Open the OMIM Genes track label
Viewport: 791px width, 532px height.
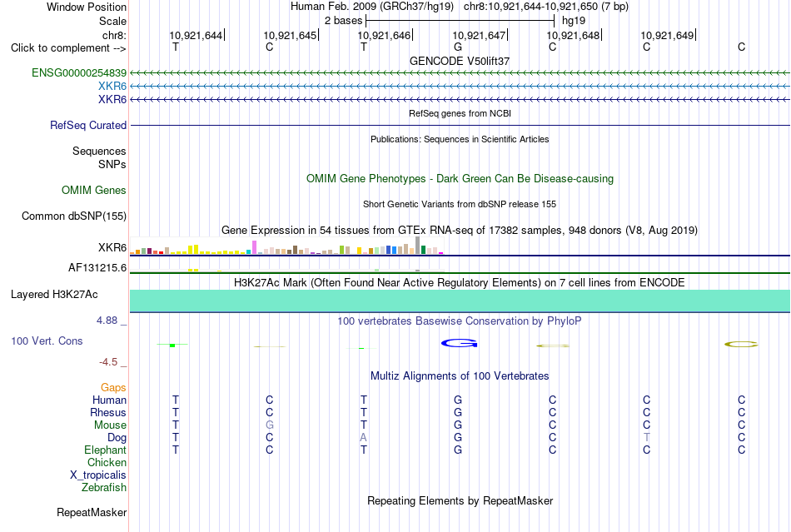[x=93, y=190]
